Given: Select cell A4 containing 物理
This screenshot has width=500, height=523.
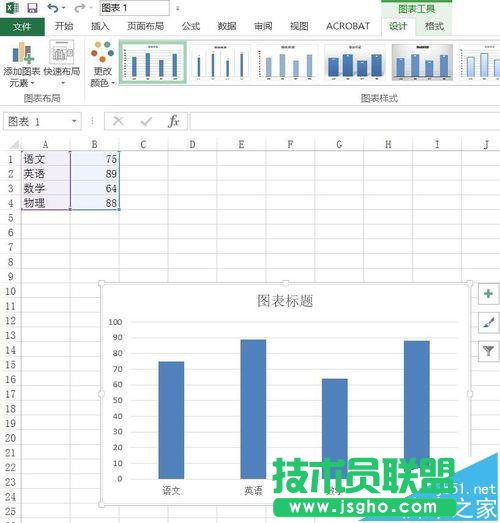Looking at the screenshot, I should pyautogui.click(x=46, y=203).
